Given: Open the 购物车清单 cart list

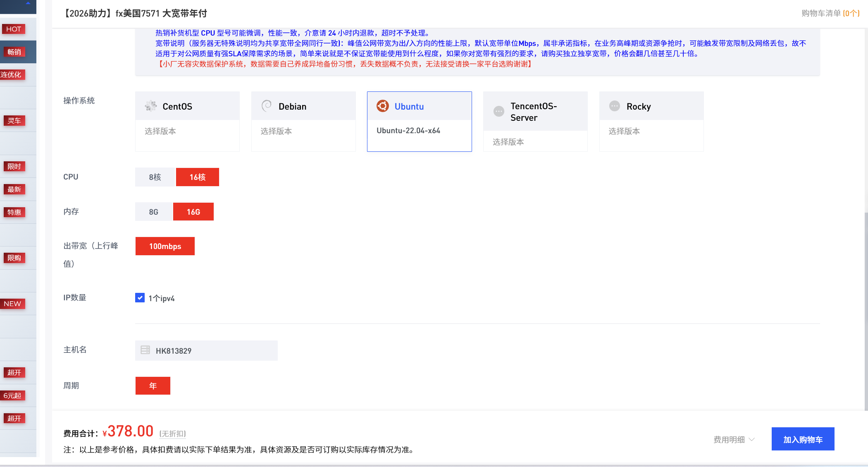Looking at the screenshot, I should pyautogui.click(x=830, y=13).
